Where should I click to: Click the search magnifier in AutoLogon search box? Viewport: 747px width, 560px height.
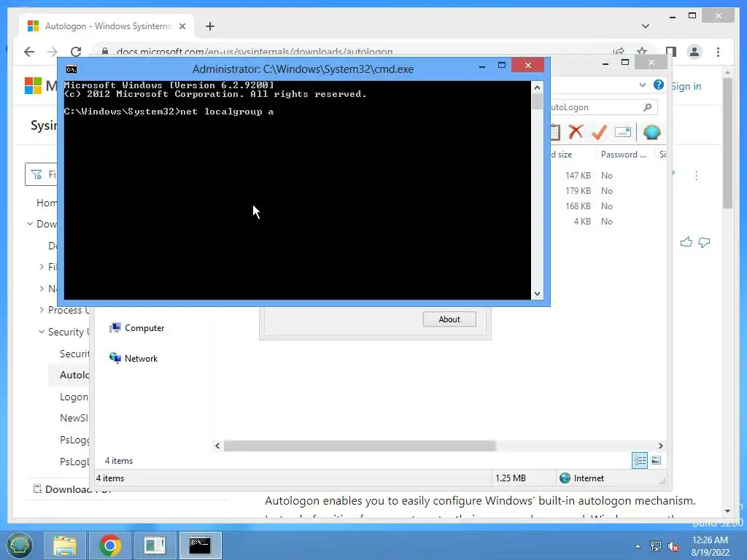click(x=647, y=107)
